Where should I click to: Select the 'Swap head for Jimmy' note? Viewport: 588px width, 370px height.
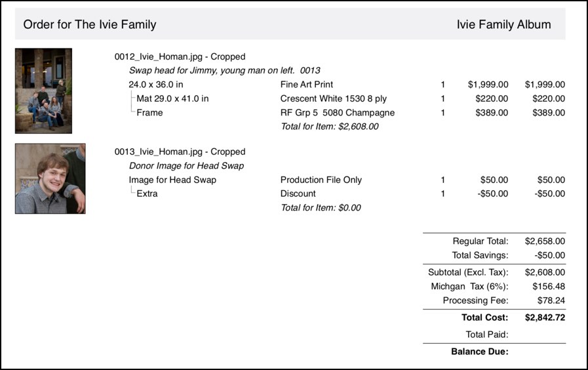225,71
